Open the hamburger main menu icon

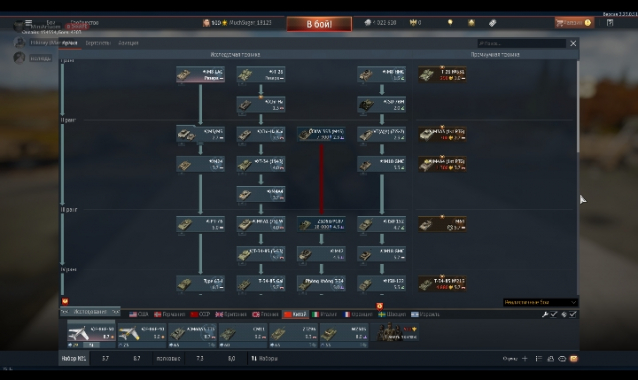[28, 23]
